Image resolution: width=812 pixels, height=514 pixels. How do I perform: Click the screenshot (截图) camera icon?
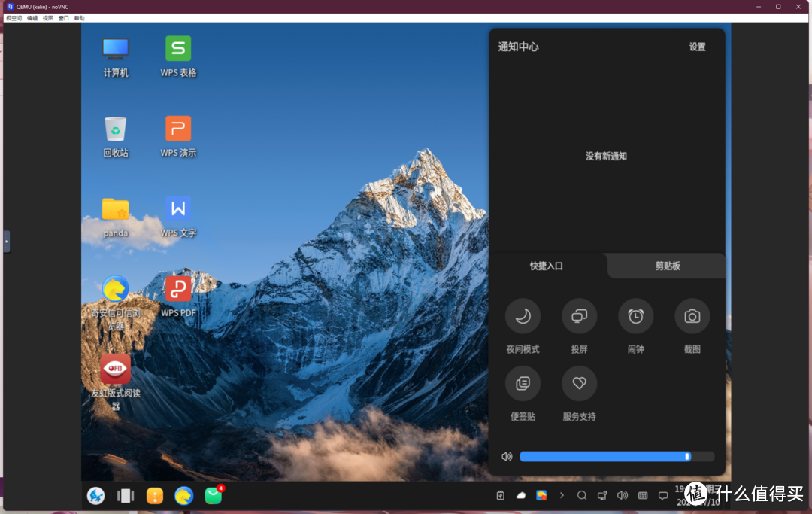point(692,317)
